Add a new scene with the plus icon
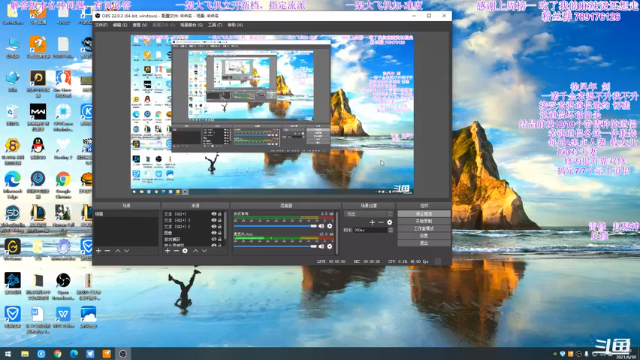This screenshot has height=360, width=640. [98, 251]
